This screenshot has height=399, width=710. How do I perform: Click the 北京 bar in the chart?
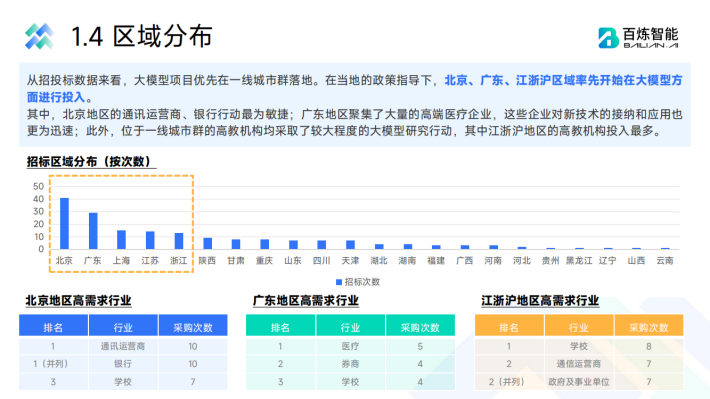[x=64, y=223]
